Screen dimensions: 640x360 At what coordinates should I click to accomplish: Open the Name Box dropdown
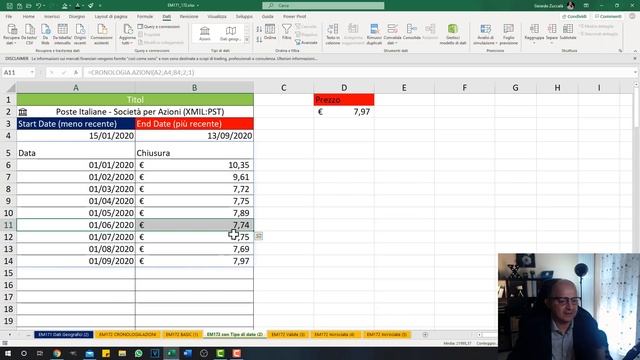coord(32,72)
